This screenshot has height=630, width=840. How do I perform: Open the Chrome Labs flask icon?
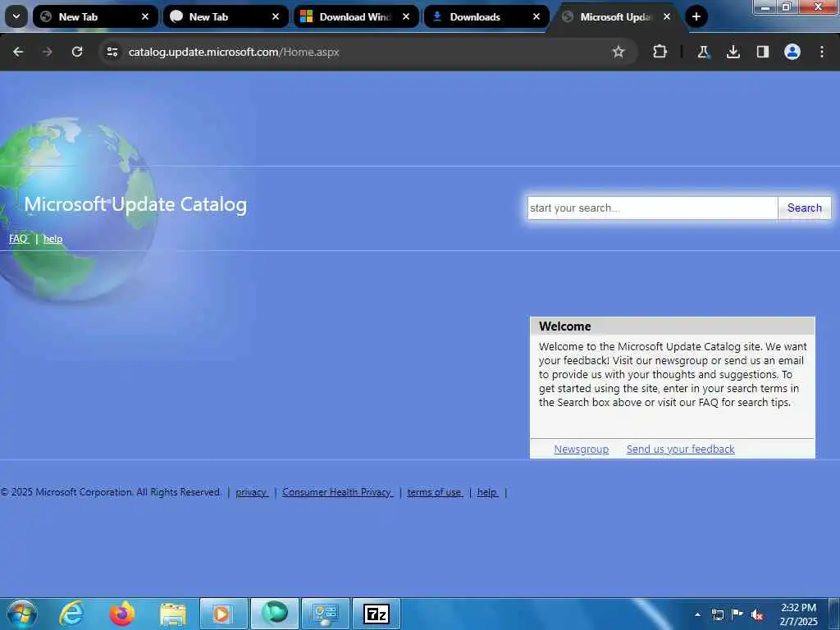(x=703, y=52)
